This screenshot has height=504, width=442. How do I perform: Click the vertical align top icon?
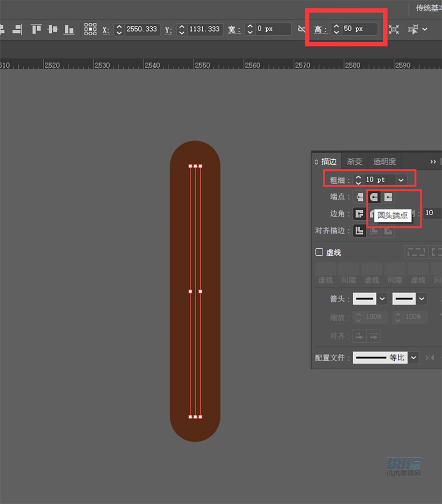coord(36,29)
